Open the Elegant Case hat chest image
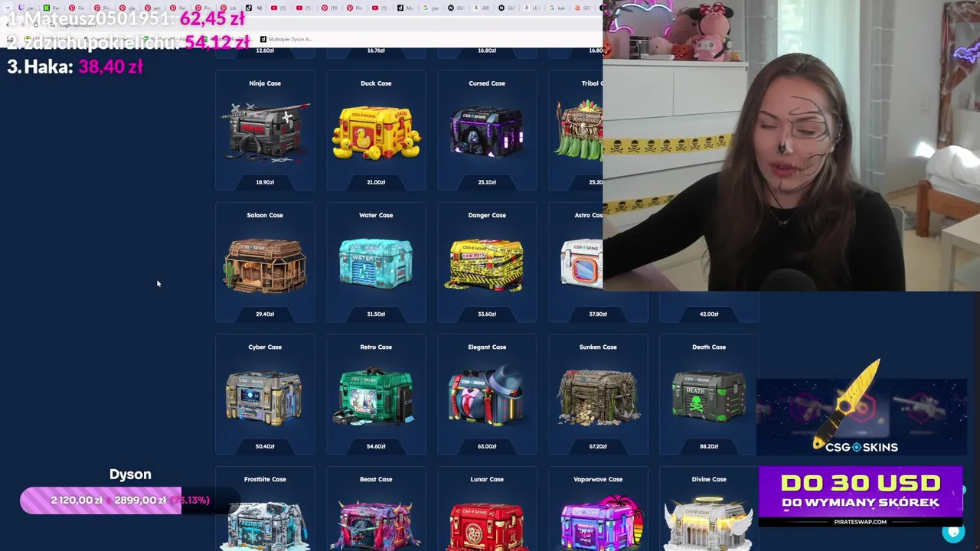Viewport: 980px width, 551px height. (x=487, y=397)
